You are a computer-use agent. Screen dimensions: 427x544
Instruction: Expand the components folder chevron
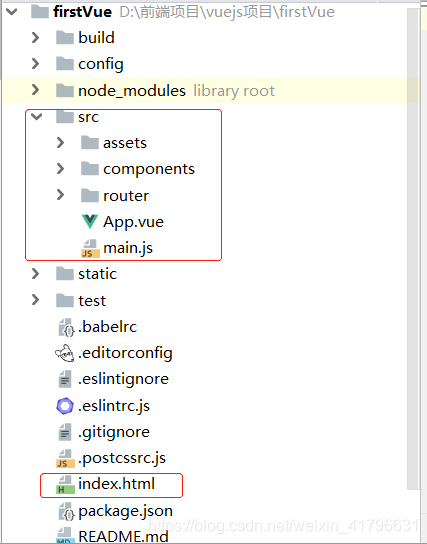(x=60, y=169)
